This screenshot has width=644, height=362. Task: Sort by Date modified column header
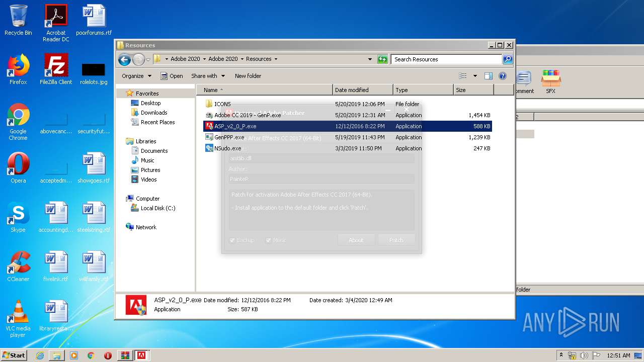[363, 90]
